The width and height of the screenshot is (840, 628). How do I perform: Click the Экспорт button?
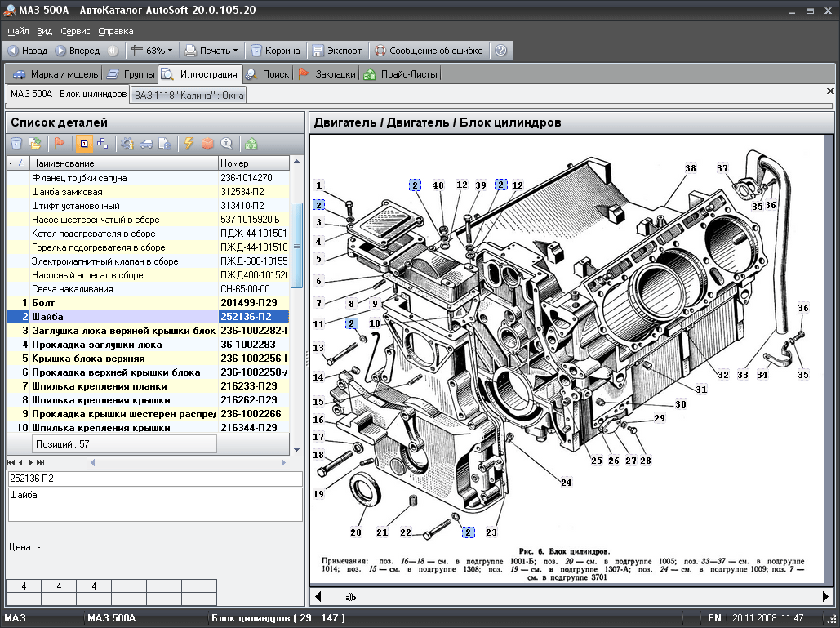[x=336, y=51]
